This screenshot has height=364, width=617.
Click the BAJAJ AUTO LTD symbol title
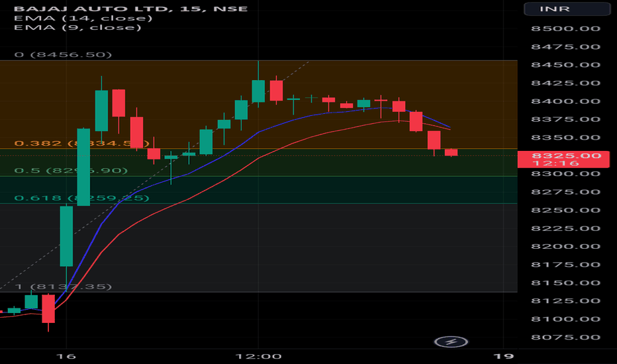tap(130, 9)
